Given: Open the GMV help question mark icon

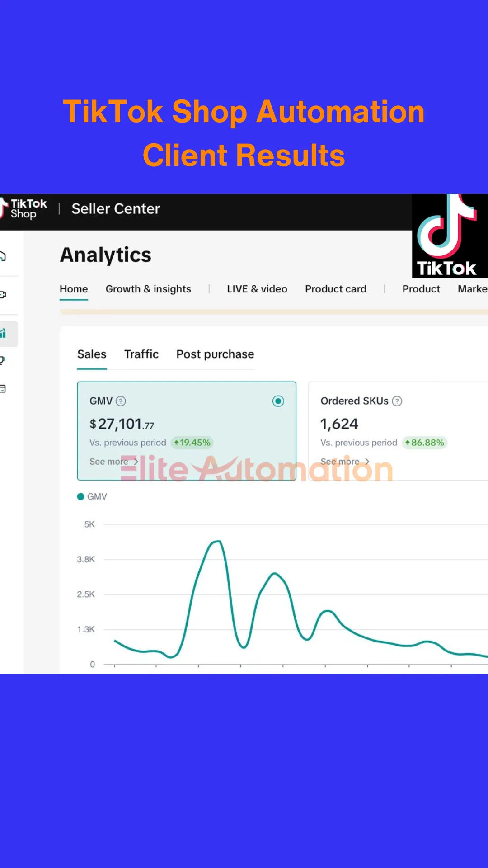Looking at the screenshot, I should pyautogui.click(x=121, y=401).
